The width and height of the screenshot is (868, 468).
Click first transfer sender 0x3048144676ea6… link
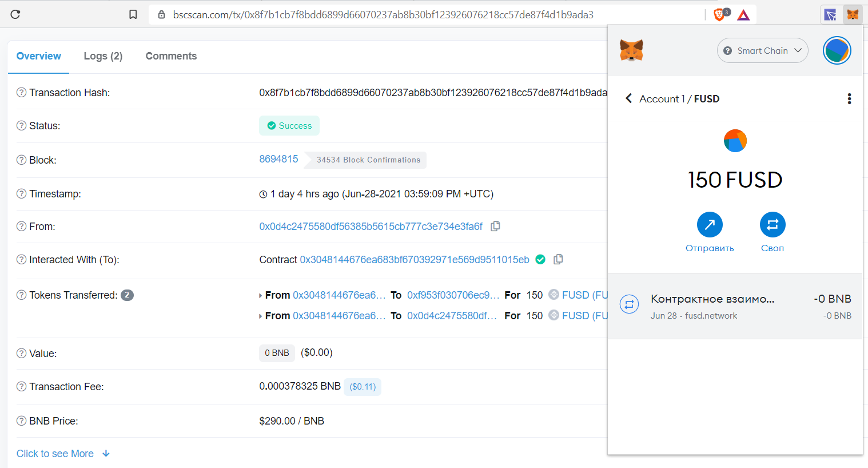pyautogui.click(x=339, y=295)
